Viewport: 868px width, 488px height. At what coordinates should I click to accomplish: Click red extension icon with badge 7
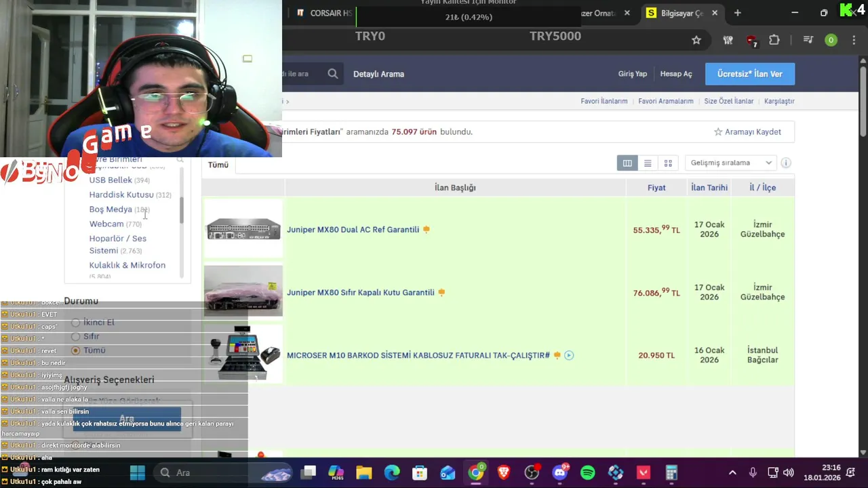pyautogui.click(x=751, y=41)
